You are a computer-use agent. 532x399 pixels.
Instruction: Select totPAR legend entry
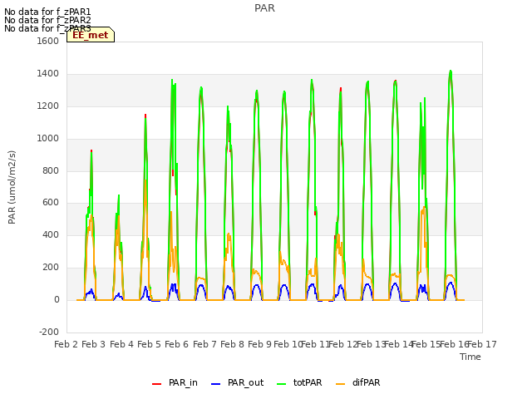[299, 382]
